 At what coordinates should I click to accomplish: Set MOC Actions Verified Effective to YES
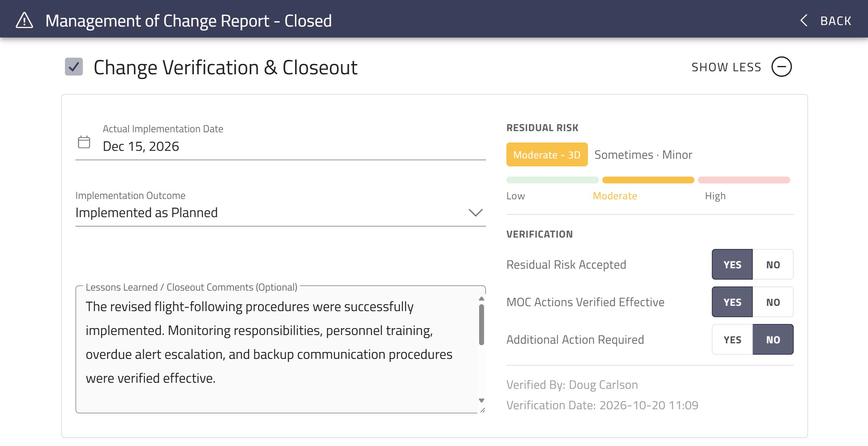pos(732,302)
